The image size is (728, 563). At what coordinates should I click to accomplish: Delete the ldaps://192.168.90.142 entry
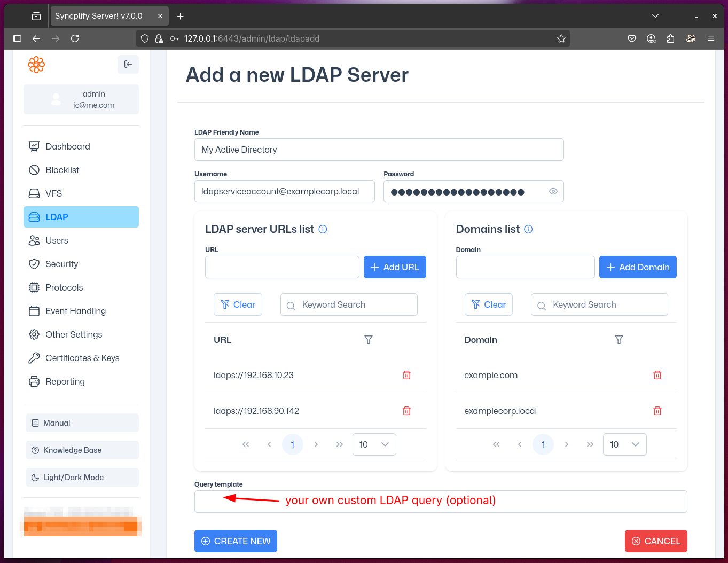pos(406,411)
